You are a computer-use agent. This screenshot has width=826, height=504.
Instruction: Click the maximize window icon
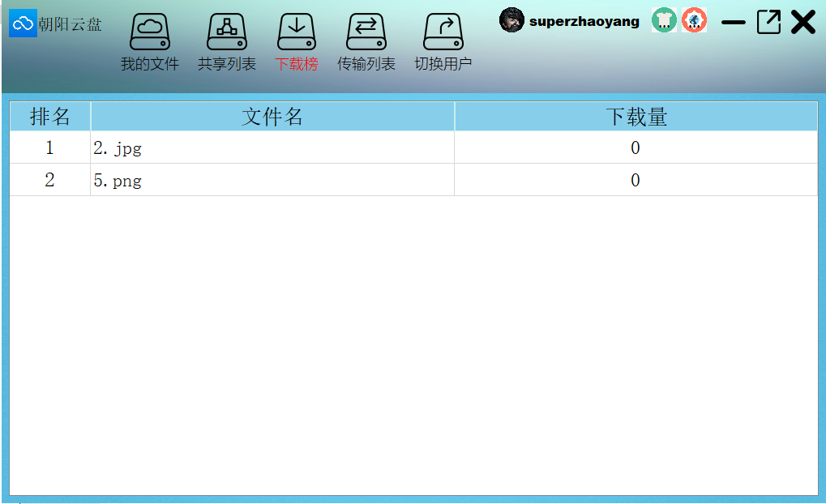click(768, 22)
